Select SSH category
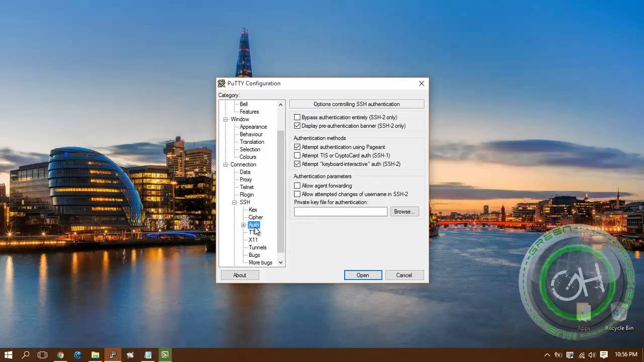644x362 pixels. pyautogui.click(x=245, y=202)
